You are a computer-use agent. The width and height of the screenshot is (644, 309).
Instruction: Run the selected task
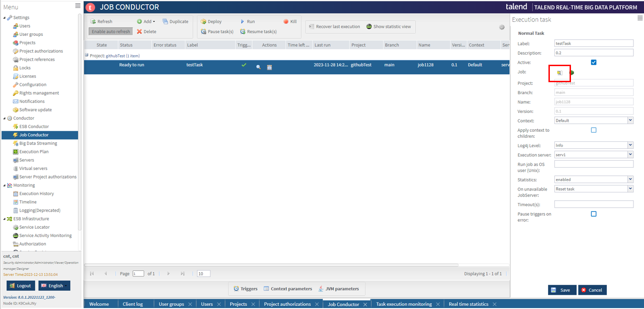point(248,22)
